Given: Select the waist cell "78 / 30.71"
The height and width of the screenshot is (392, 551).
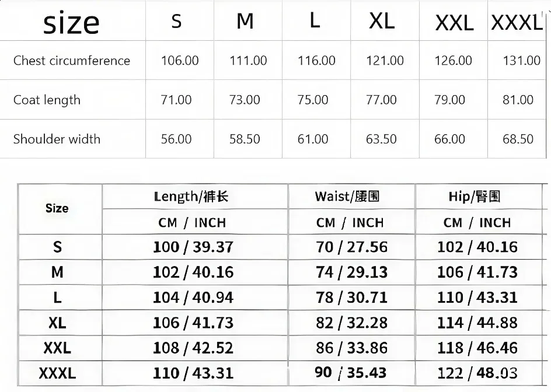Looking at the screenshot, I should tap(351, 297).
